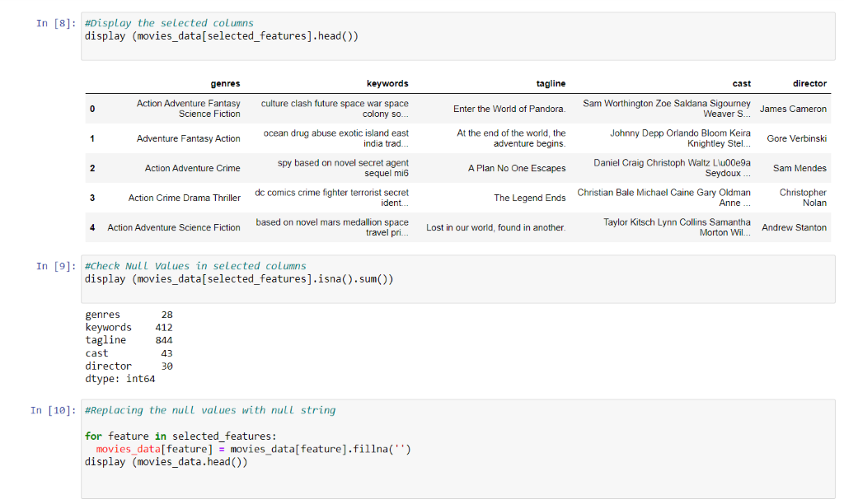Select the 'Christopher Nolan' director cell
Screen dimensions: 844x504
803,198
